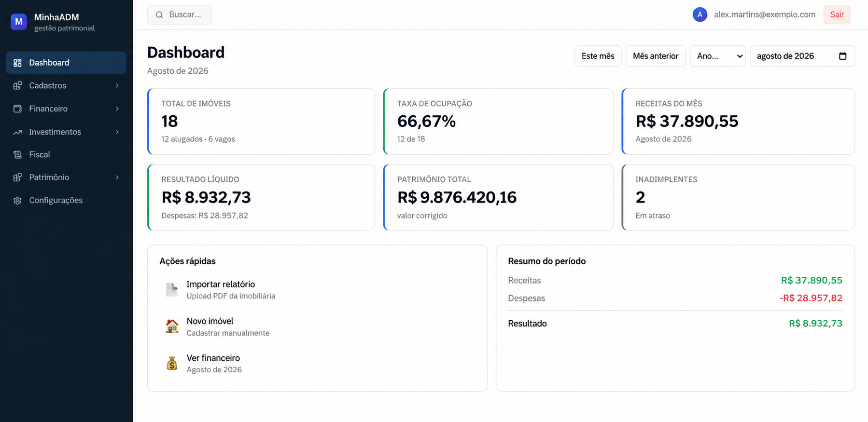Click the Dashboard grid icon in sidebar

[17, 63]
